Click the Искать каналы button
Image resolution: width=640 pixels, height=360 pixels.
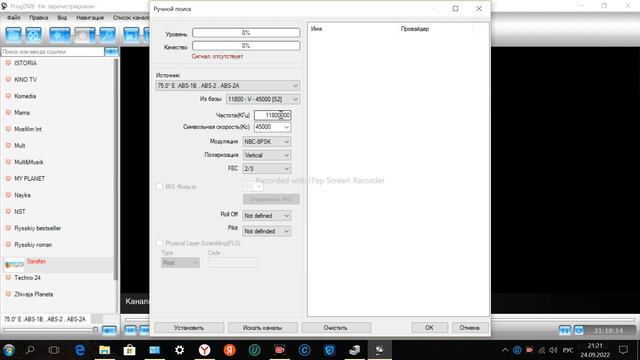262,328
